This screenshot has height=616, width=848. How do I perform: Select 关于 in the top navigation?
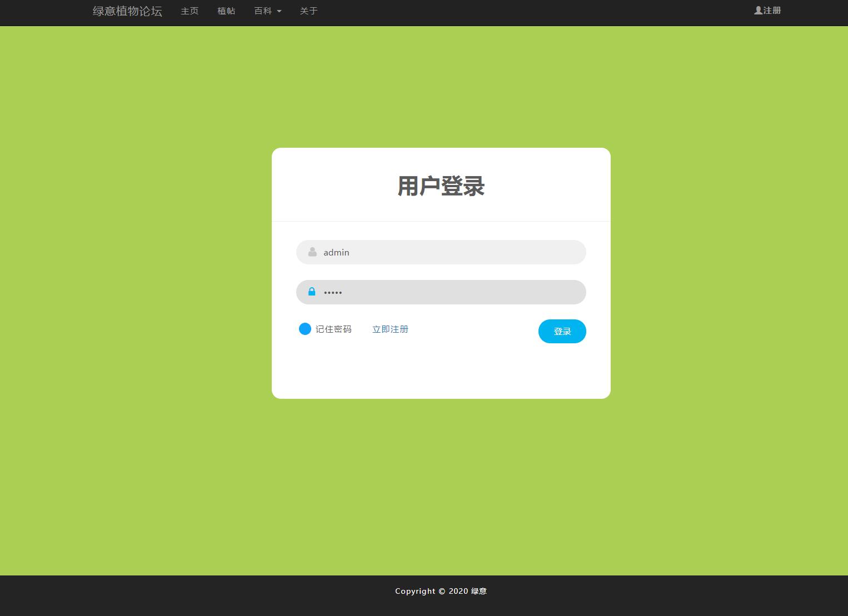308,11
